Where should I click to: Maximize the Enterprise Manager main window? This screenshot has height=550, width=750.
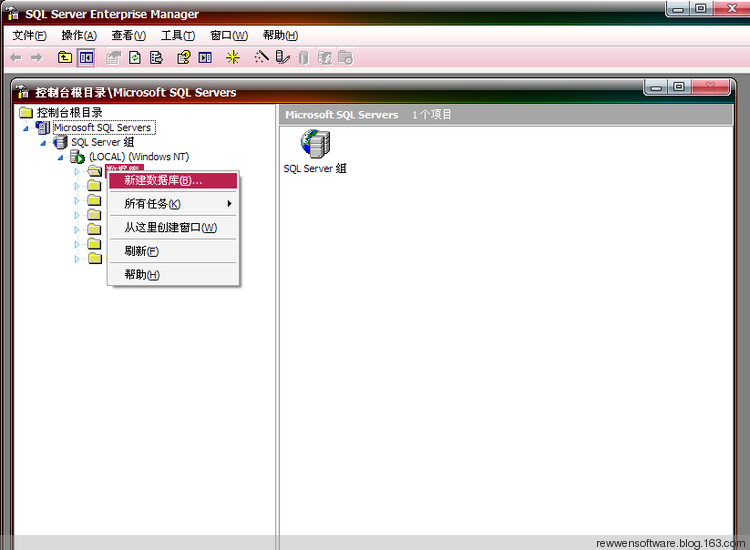click(x=701, y=9)
